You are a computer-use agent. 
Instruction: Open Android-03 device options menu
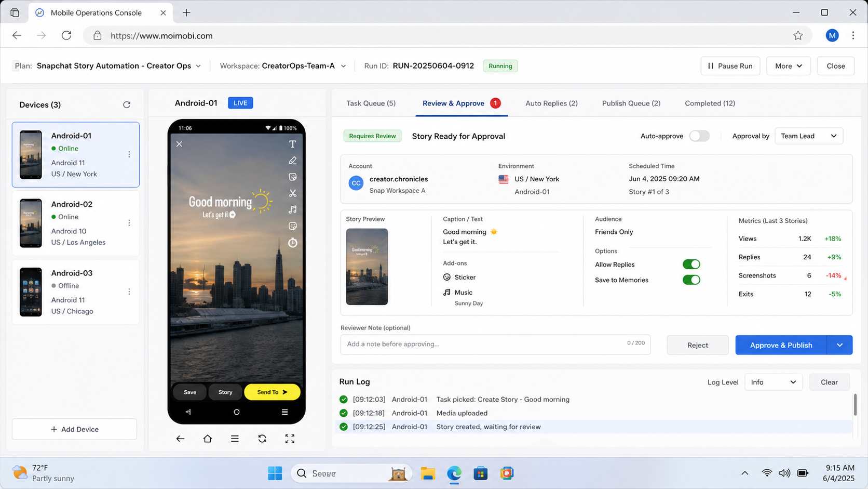[129, 292]
